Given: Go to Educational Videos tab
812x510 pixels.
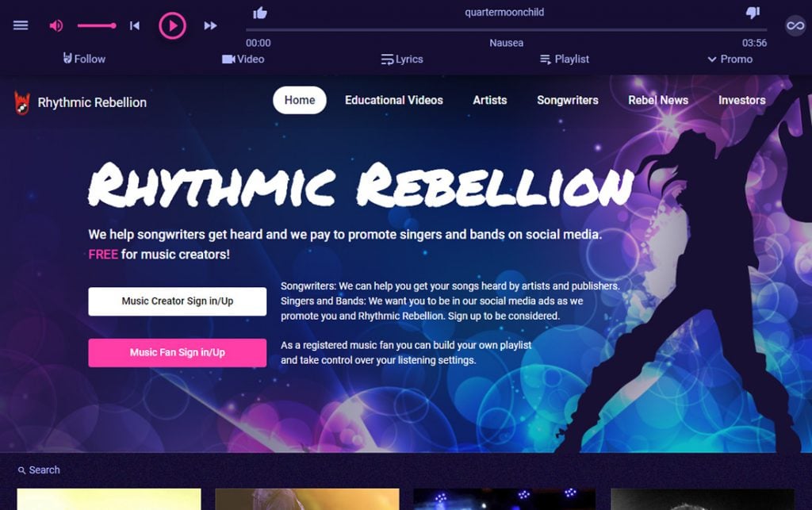Looking at the screenshot, I should tap(394, 100).
